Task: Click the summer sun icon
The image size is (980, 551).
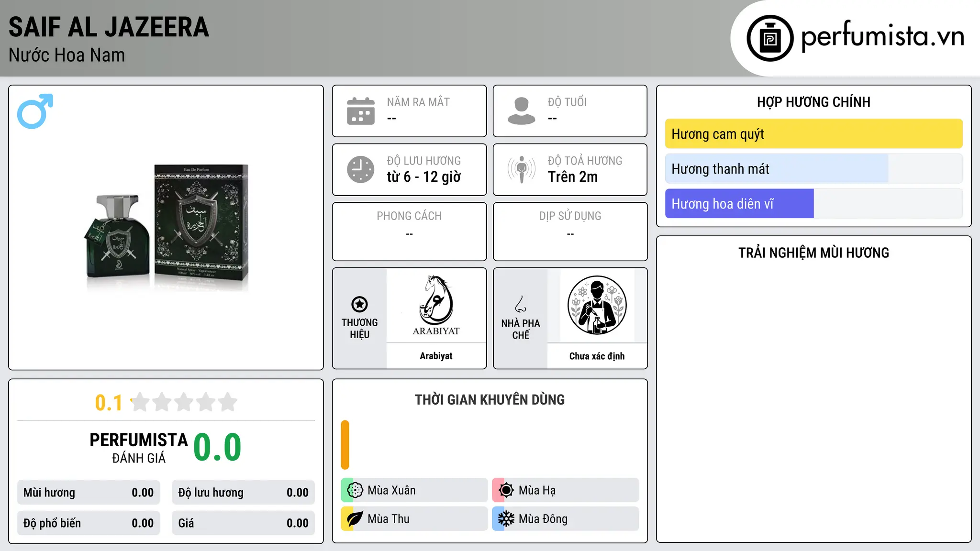Action: click(506, 490)
